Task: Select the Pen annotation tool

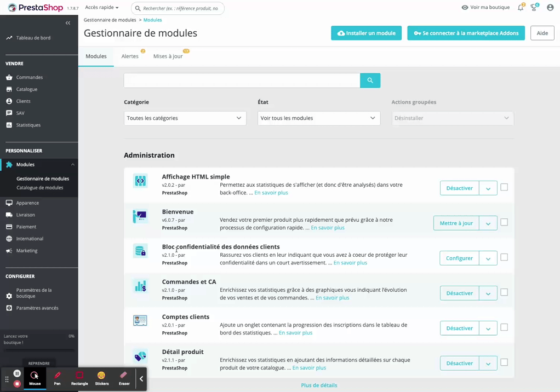Action: pyautogui.click(x=57, y=378)
